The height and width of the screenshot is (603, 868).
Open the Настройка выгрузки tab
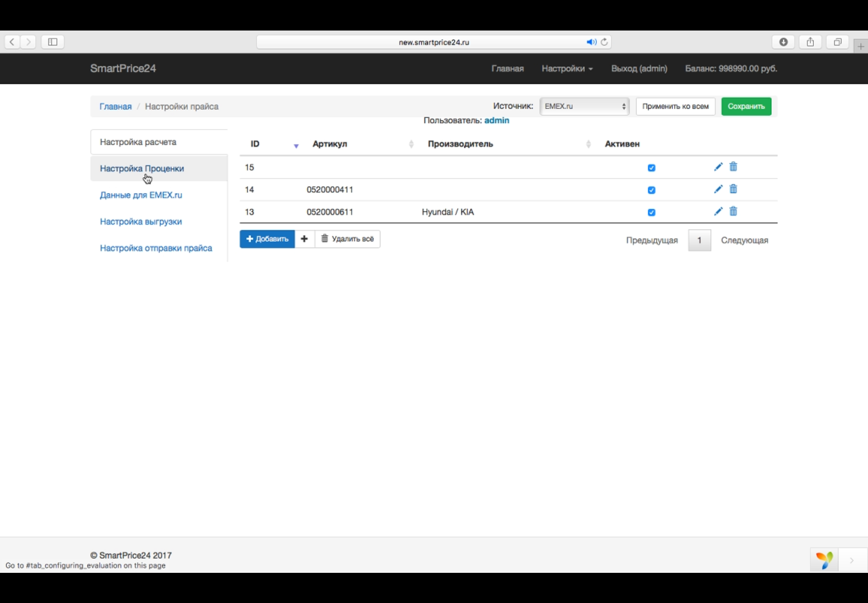point(141,221)
